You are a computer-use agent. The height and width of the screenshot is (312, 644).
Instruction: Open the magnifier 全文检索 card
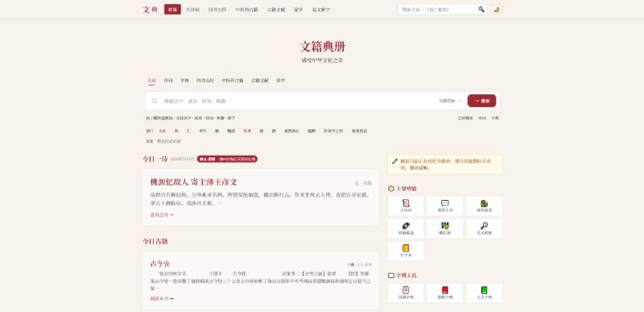(x=485, y=228)
